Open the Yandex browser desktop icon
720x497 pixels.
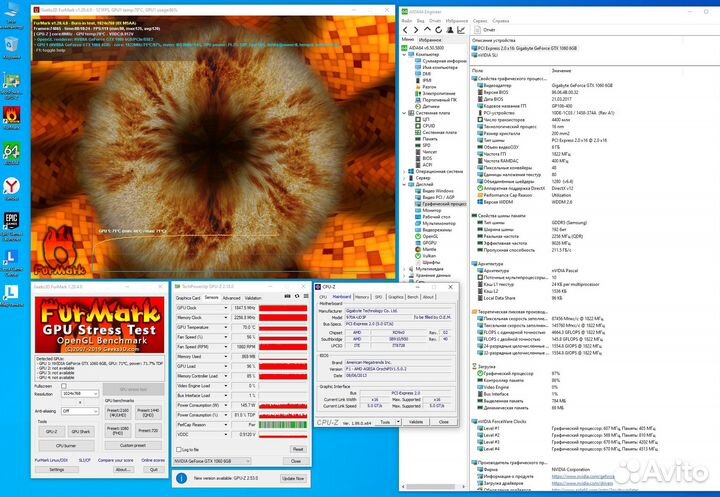click(x=11, y=186)
